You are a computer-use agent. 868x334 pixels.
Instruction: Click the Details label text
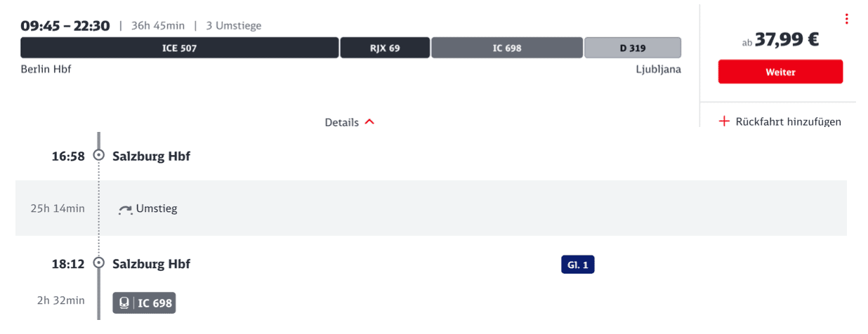[342, 122]
